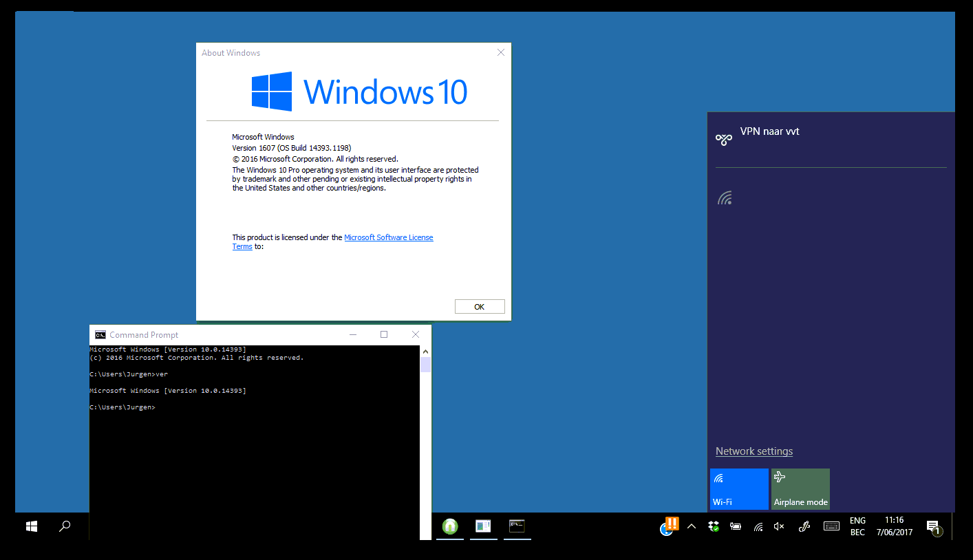Open Dropbox tray icon
Screen dimensions: 973x560
click(714, 526)
